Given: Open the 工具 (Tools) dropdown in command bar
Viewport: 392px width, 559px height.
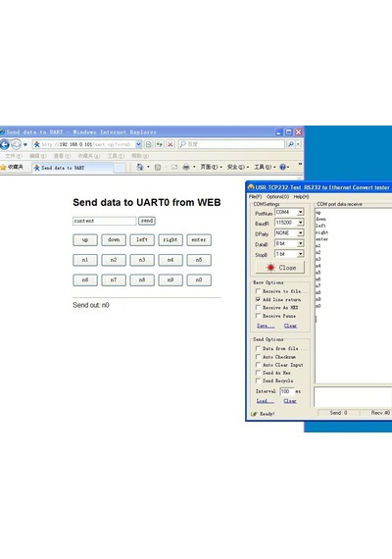Looking at the screenshot, I should 265,167.
